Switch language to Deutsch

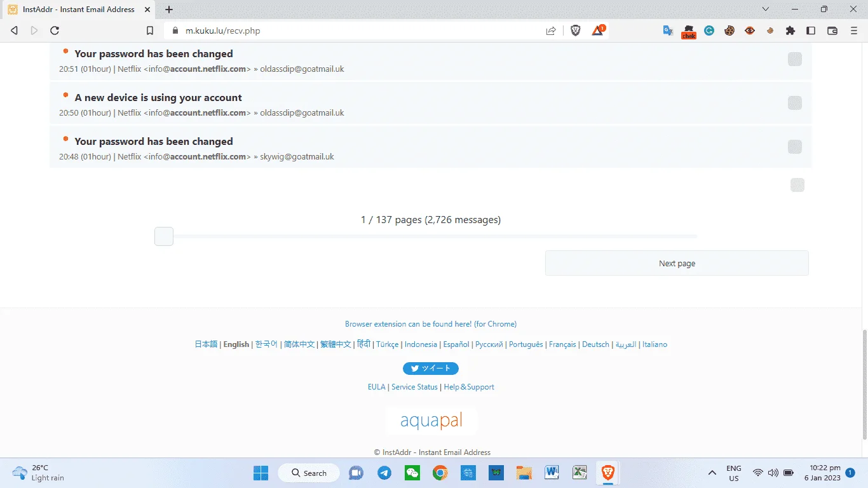coord(595,344)
